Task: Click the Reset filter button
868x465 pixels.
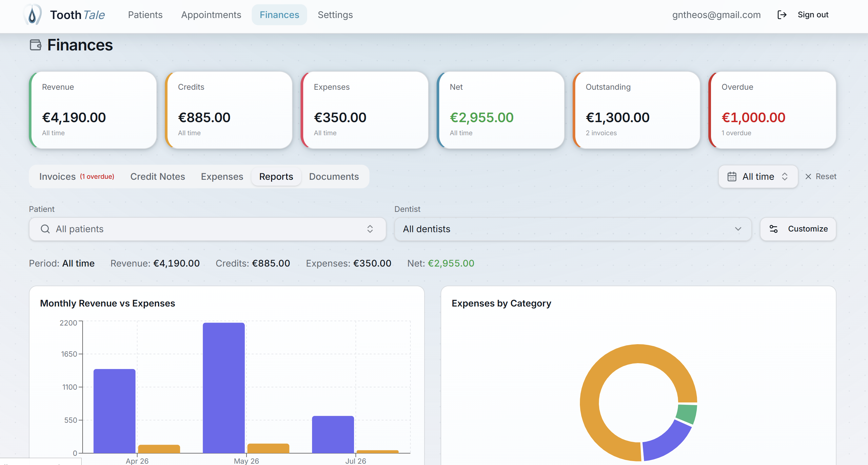Action: (820, 177)
